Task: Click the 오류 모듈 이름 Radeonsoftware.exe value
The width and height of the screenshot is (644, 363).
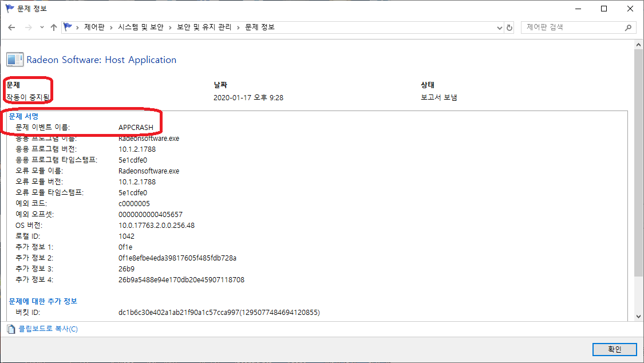Action: click(x=149, y=171)
